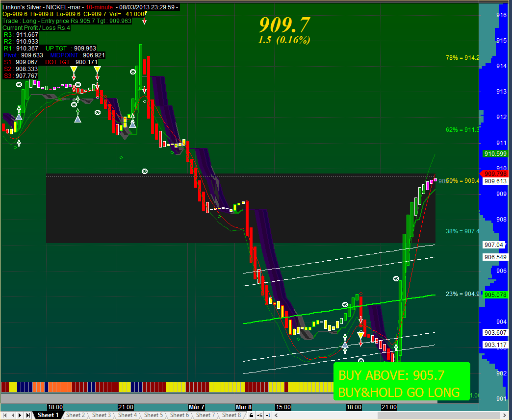Switch to the Sheet 3 tab
512x420 pixels.
[102, 415]
